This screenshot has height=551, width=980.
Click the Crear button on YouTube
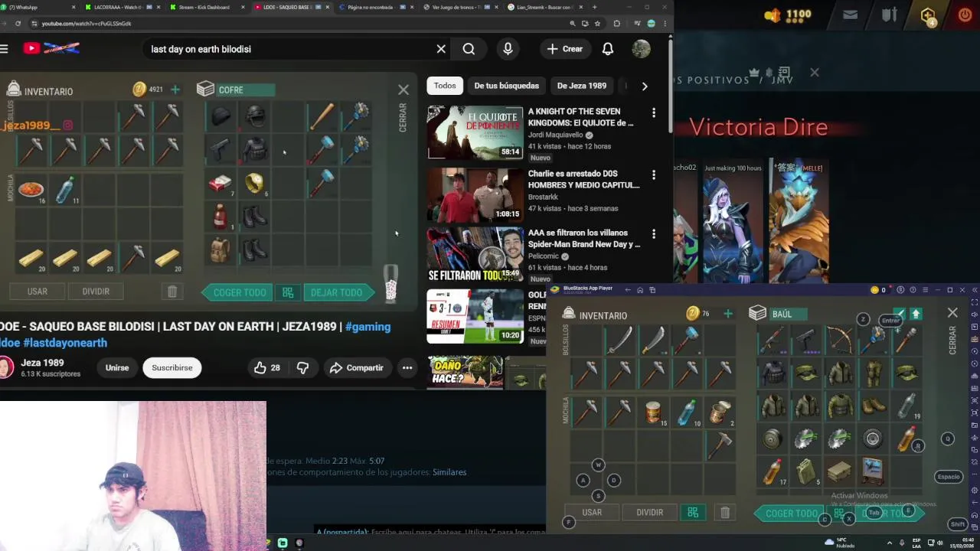tap(565, 49)
